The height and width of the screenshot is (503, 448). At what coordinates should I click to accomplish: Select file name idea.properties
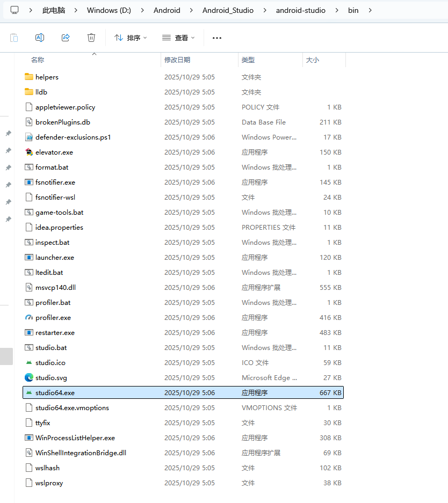coord(59,228)
